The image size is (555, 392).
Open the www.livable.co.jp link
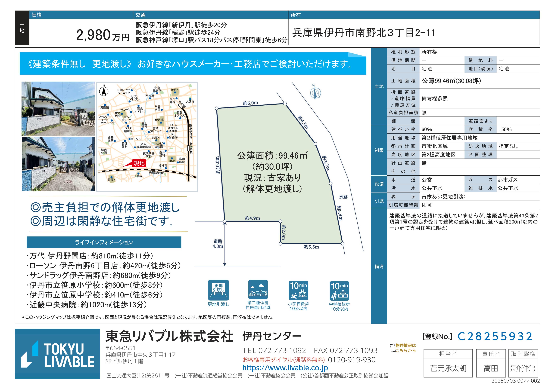(x=285, y=368)
